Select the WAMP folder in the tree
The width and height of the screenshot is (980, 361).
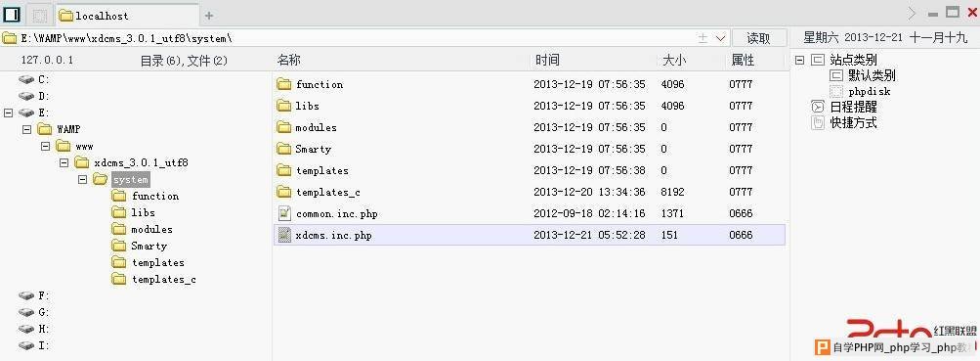68,129
